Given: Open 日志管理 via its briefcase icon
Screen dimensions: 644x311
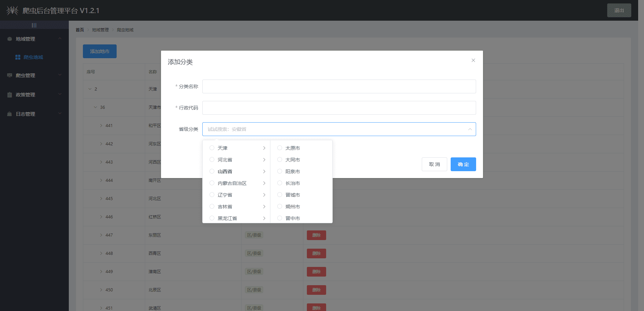Looking at the screenshot, I should click(x=9, y=114).
